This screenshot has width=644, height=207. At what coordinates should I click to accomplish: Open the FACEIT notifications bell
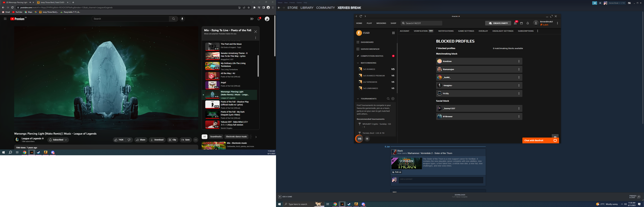click(x=528, y=23)
